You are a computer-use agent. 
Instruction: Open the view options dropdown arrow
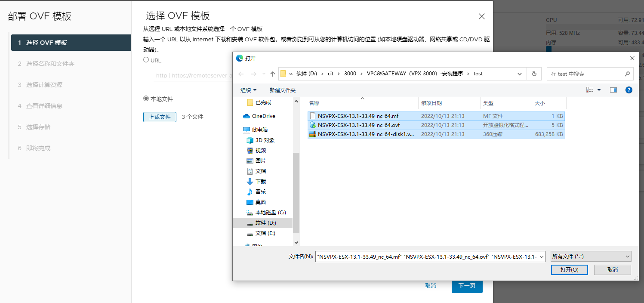(599, 90)
